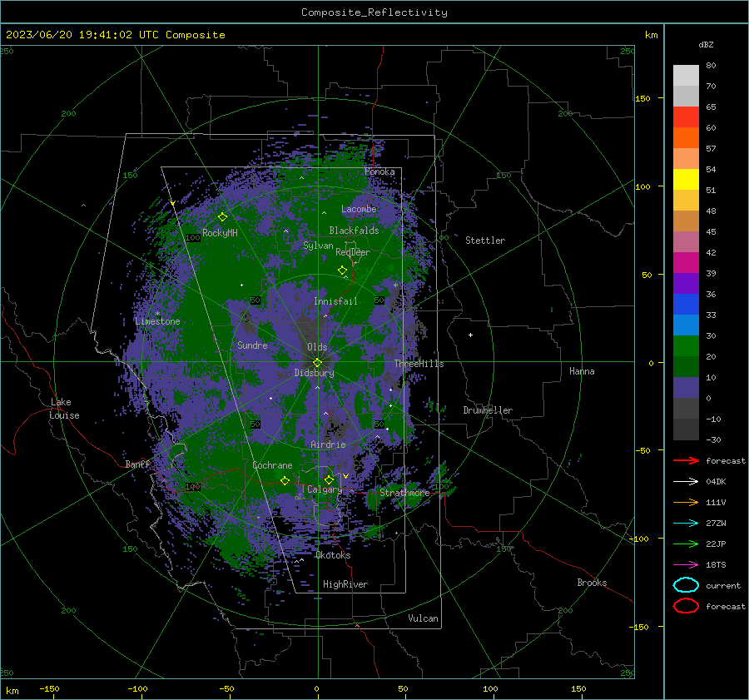The image size is (749, 700).
Task: Click the Limestone label
Action: (x=157, y=321)
